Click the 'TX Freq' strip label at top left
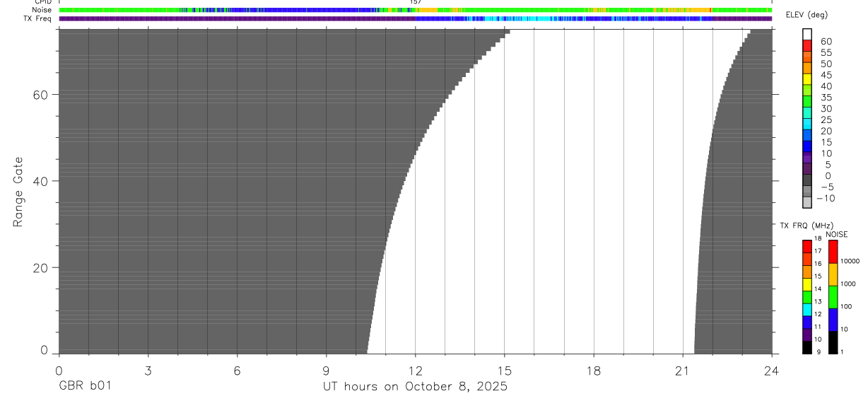The height and width of the screenshot is (401, 868). point(37,18)
